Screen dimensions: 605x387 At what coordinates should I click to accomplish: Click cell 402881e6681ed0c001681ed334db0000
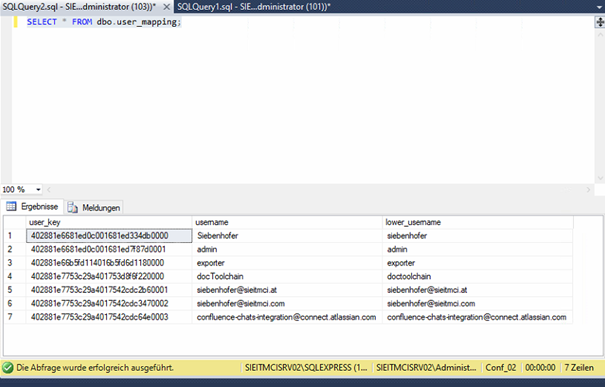tap(109, 236)
